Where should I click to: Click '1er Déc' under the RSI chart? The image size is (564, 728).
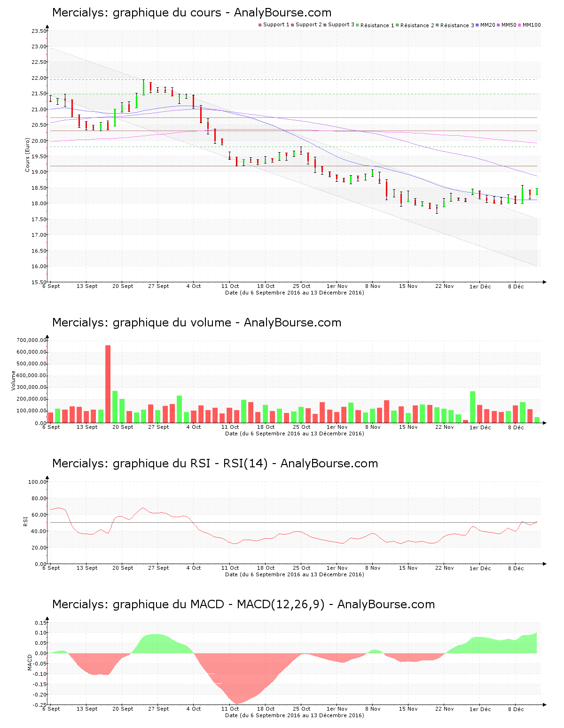[x=480, y=568]
